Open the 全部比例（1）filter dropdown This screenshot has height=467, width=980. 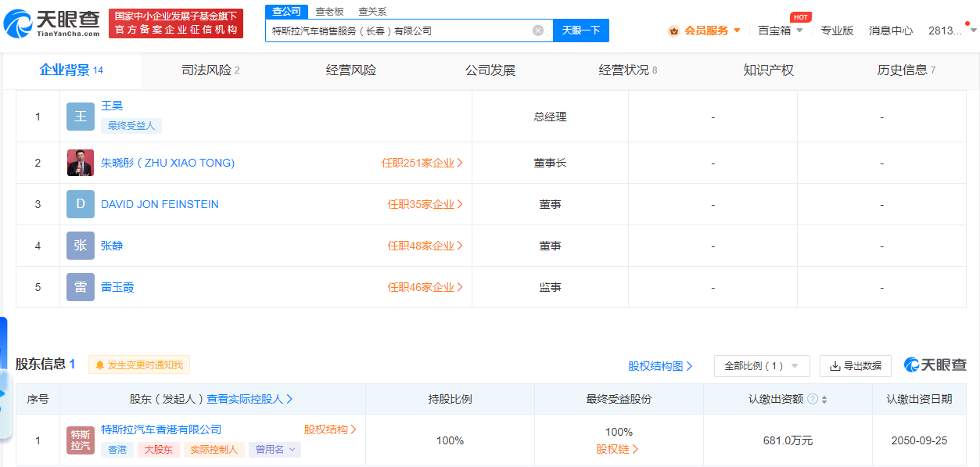[x=762, y=366]
